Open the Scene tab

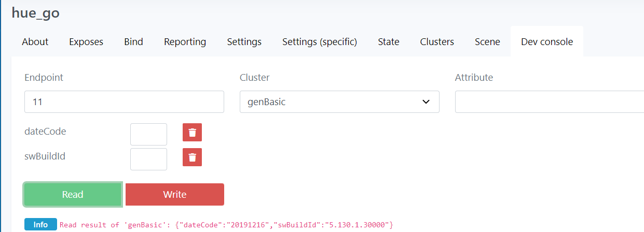pyautogui.click(x=487, y=42)
